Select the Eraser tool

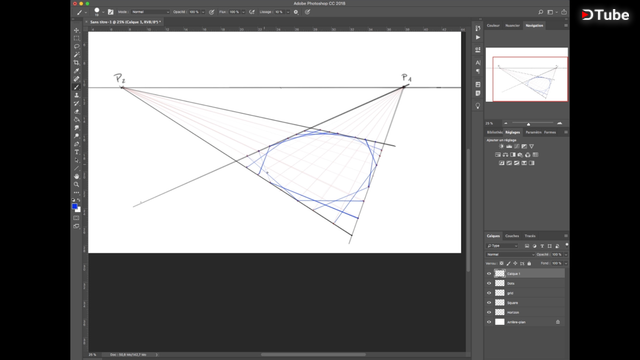[x=76, y=111]
